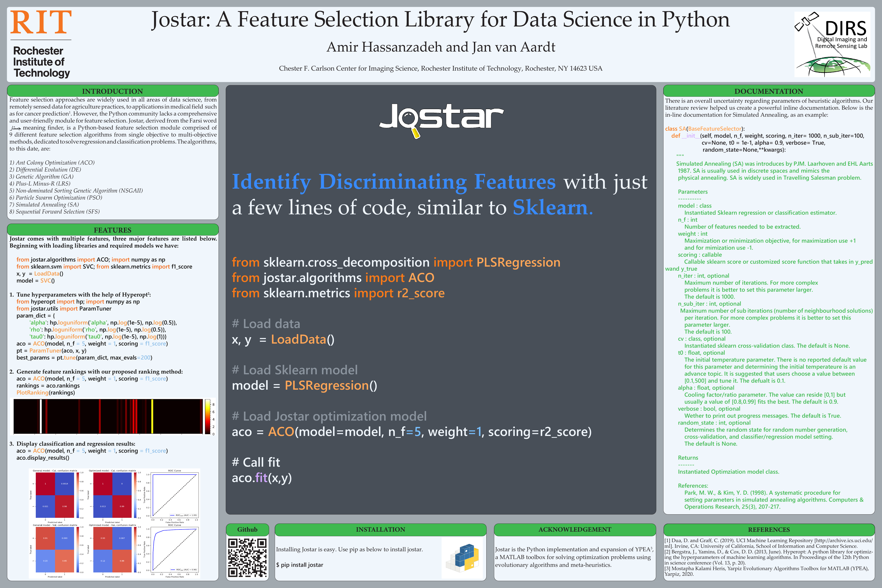Select the REFERENCES section header

pyautogui.click(x=769, y=529)
